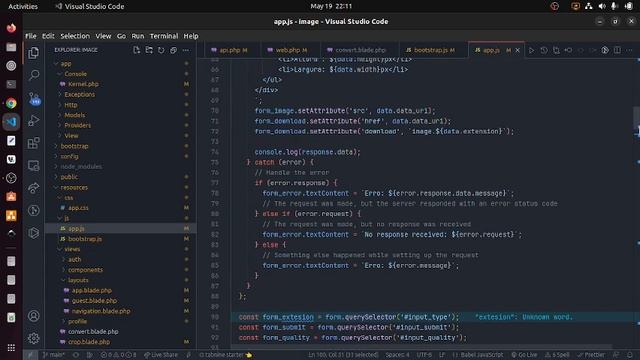Viewport: 640px width, 360px height.
Task: Launch Firefox from the Ubuntu dock
Action: pyautogui.click(x=11, y=28)
